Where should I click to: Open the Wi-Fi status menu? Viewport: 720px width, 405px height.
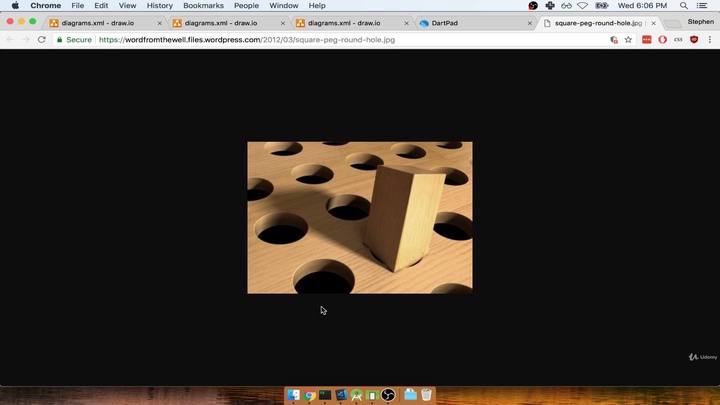click(x=599, y=6)
